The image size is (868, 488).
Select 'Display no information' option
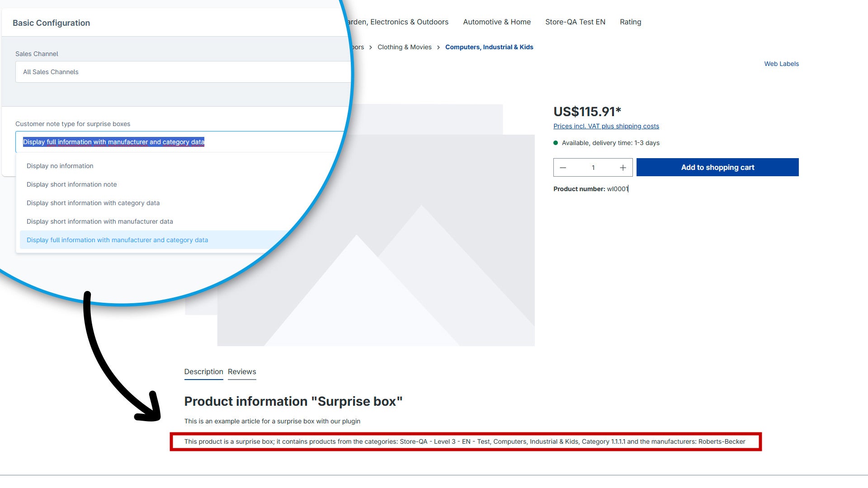point(60,166)
